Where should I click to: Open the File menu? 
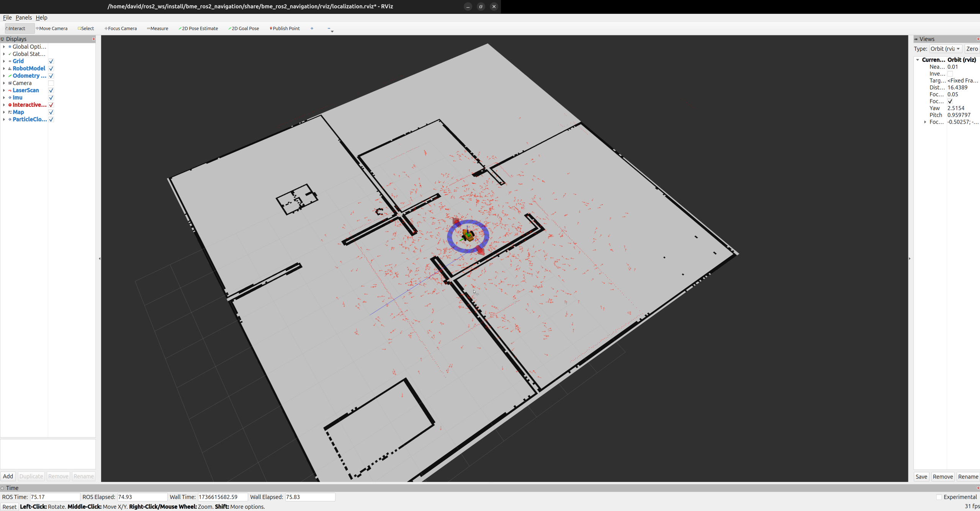pyautogui.click(x=7, y=18)
